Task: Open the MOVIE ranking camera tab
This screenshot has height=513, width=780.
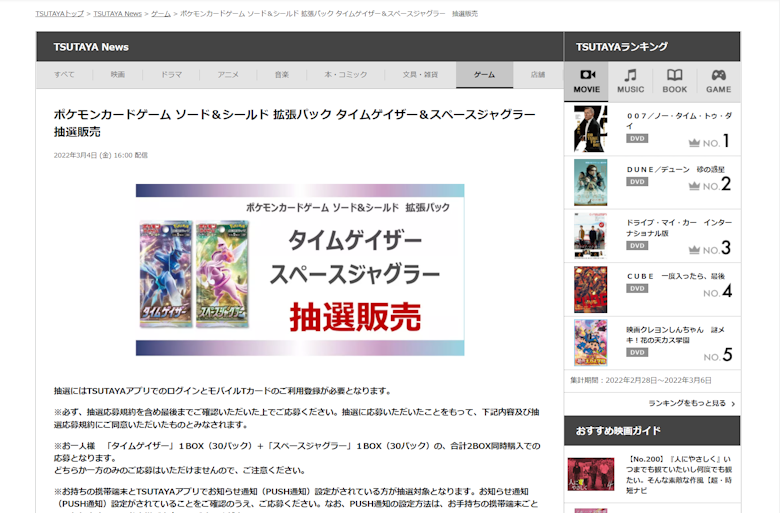Action: click(586, 82)
